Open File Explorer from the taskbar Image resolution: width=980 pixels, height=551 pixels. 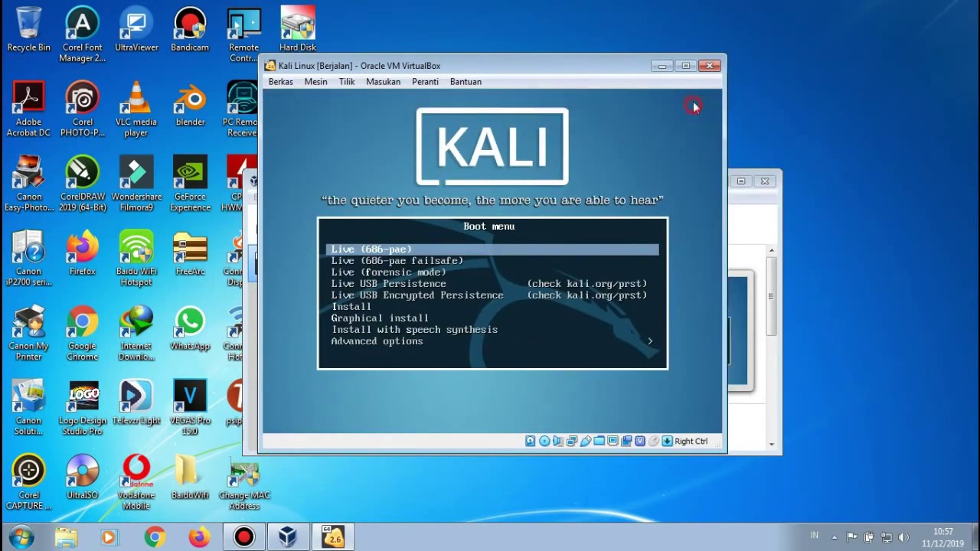(x=67, y=537)
